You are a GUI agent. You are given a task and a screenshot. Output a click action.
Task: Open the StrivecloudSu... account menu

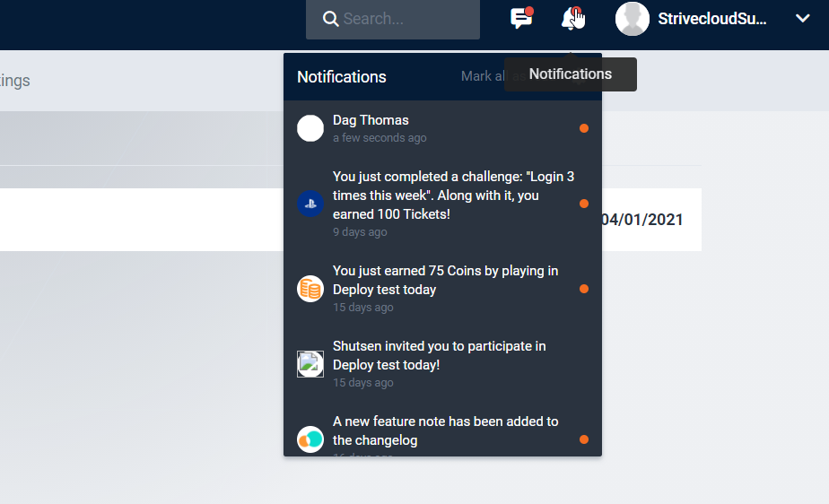point(711,19)
